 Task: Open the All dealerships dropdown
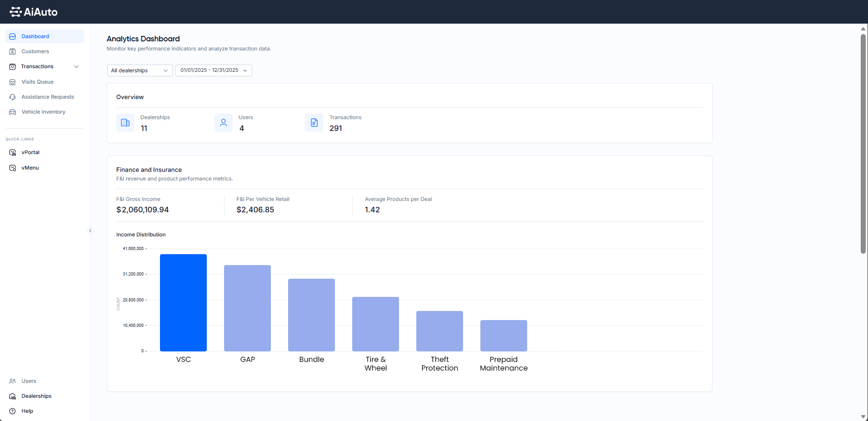coord(140,70)
